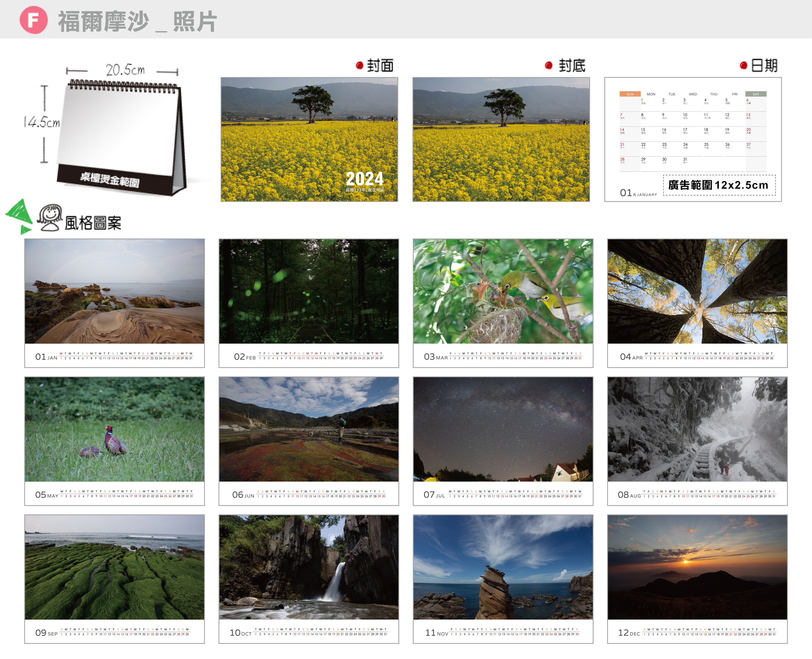Select the 03 MAR birds nest photo

point(503,291)
